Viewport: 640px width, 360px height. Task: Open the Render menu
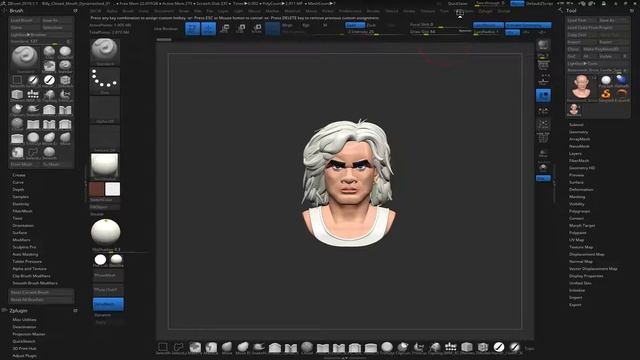[373, 11]
